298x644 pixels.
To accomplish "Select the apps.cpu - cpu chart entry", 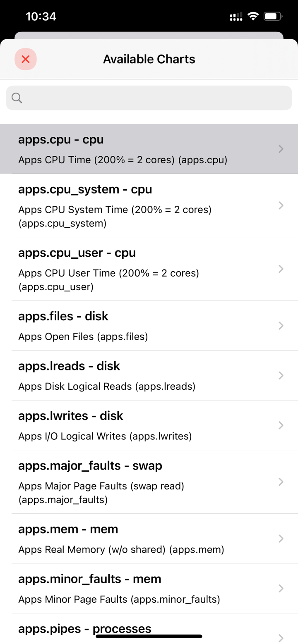I will point(124,149).
